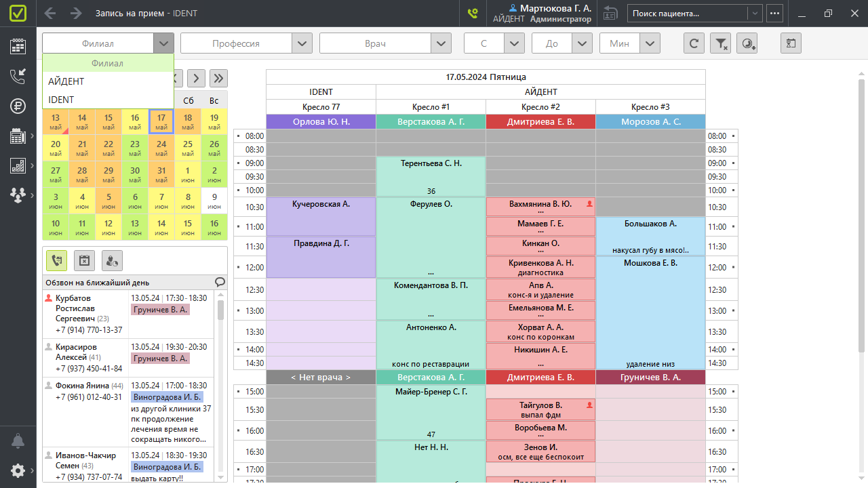Open Тайгулов В. appointment

click(x=540, y=409)
